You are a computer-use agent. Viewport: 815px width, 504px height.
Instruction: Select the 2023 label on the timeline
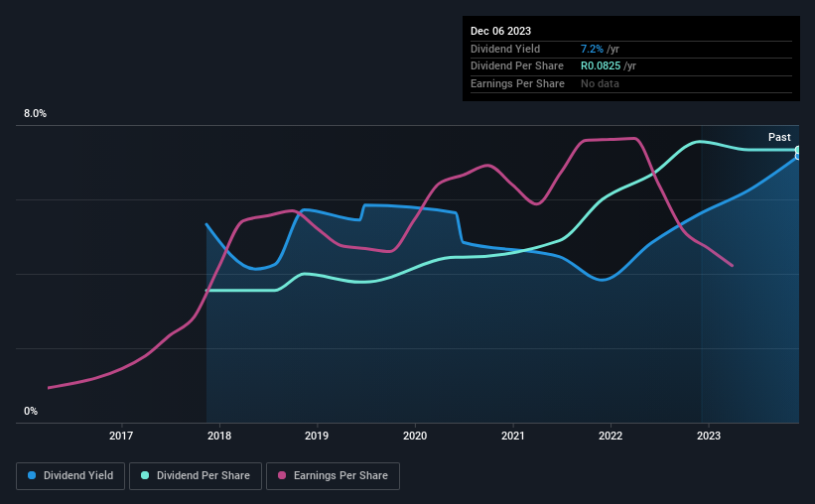(709, 436)
